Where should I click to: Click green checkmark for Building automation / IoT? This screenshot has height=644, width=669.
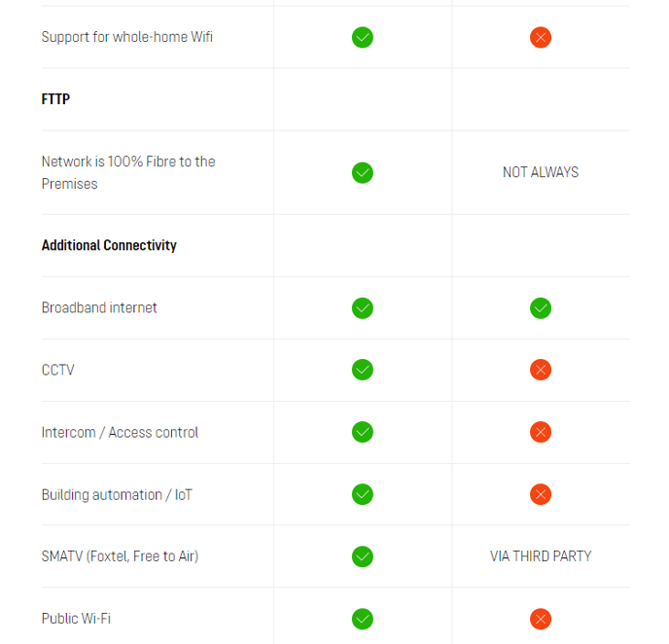[363, 494]
